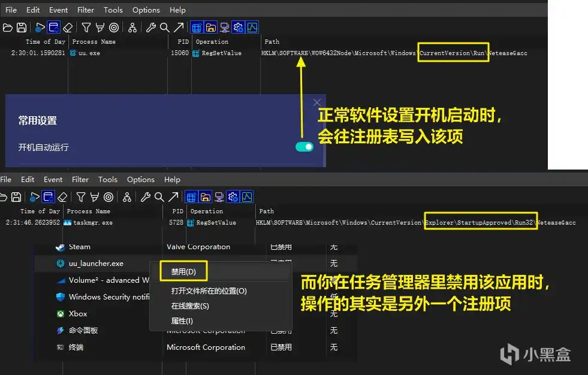Image resolution: width=588 pixels, height=375 pixels.
Task: Open the Filter dialog
Action: (x=86, y=27)
